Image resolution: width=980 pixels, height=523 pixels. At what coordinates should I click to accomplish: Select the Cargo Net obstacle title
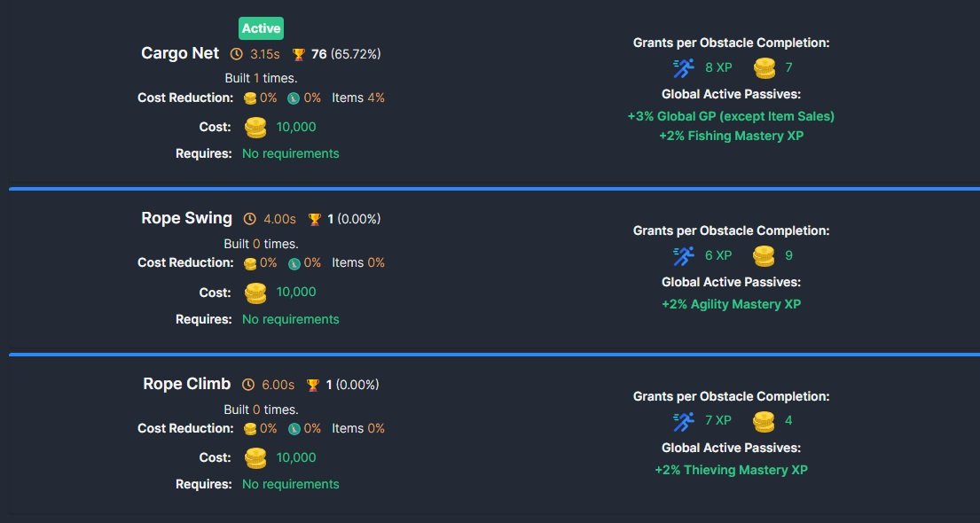point(180,53)
